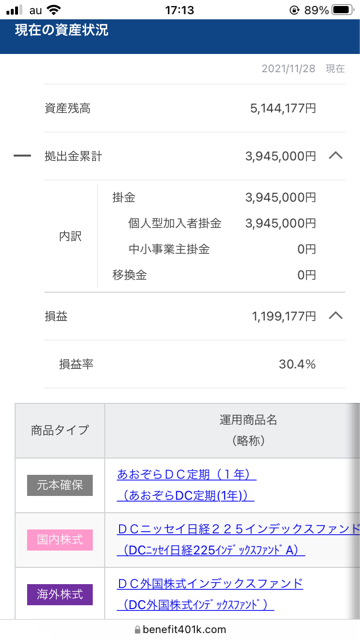Screen dimensions: 360x640
Task: Tap the benefit401k.com address bar
Action: tap(180, 629)
